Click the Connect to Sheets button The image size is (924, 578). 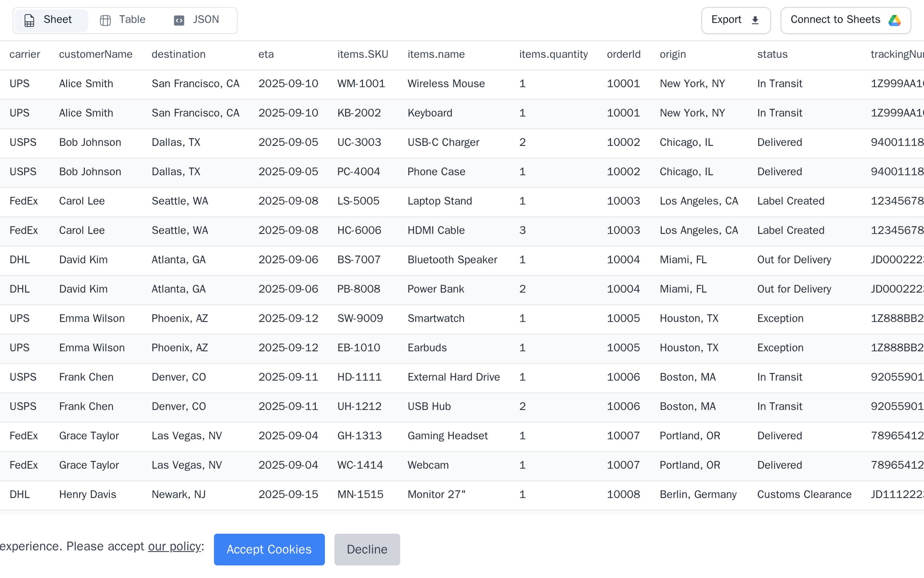pyautogui.click(x=845, y=20)
